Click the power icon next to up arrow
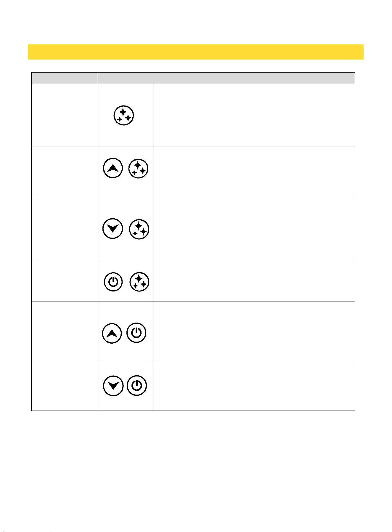392x532 pixels. [x=136, y=333]
